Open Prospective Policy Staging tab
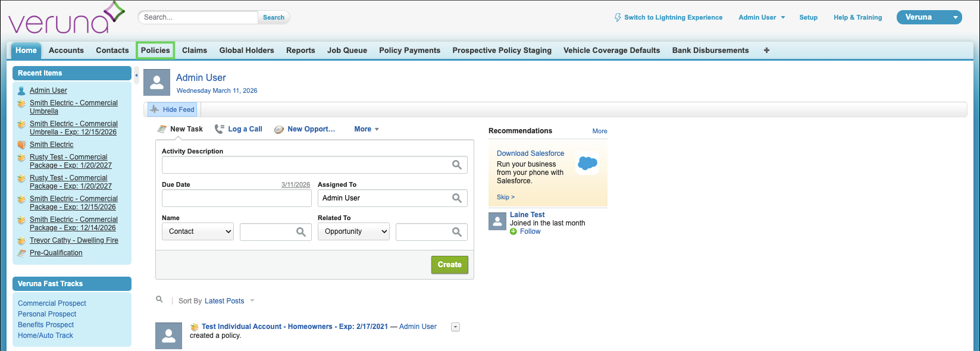 coord(502,51)
